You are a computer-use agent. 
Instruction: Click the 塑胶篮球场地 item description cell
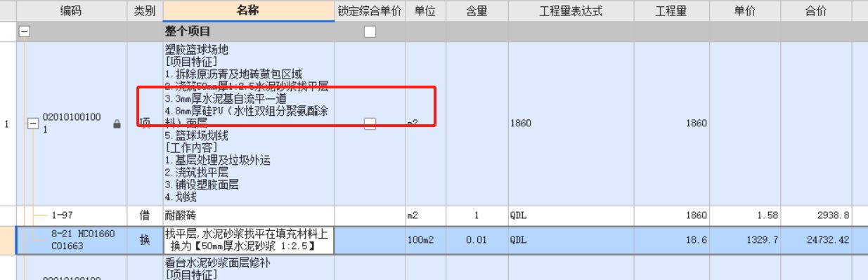pyautogui.click(x=248, y=124)
